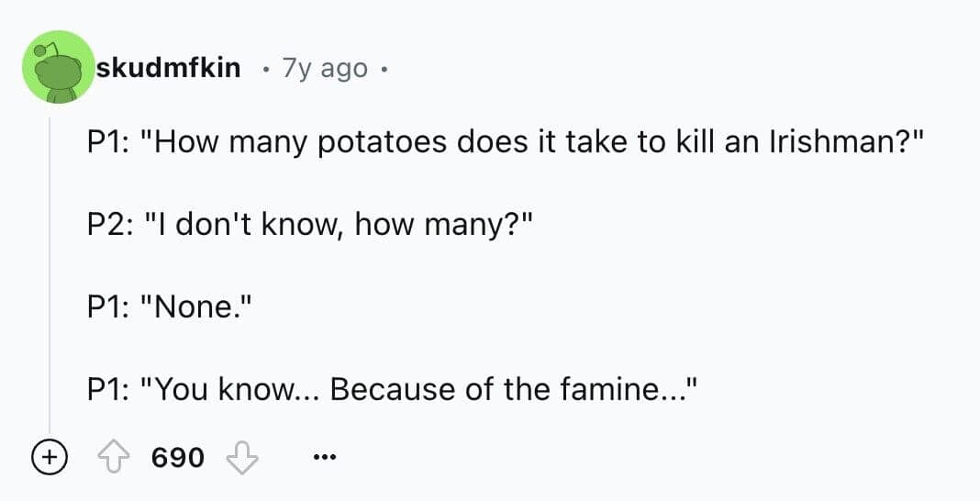Visit the skudmfkin user profile link
Viewport: 980px width, 501px height.
pyautogui.click(x=168, y=68)
